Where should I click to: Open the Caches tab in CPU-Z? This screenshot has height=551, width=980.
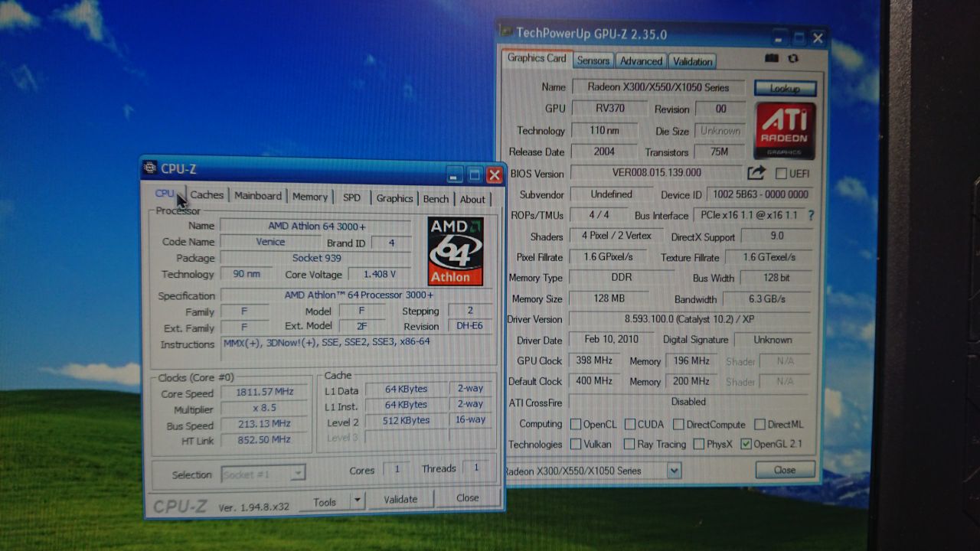tap(207, 195)
